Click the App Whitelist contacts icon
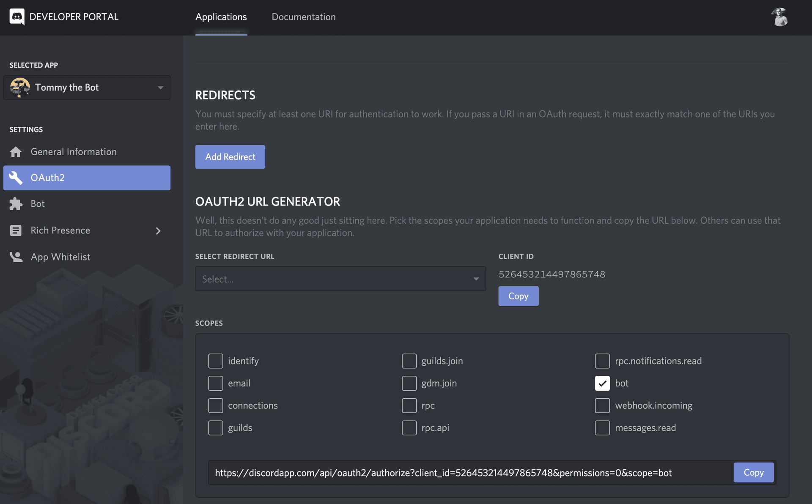The image size is (812, 504). tap(16, 257)
